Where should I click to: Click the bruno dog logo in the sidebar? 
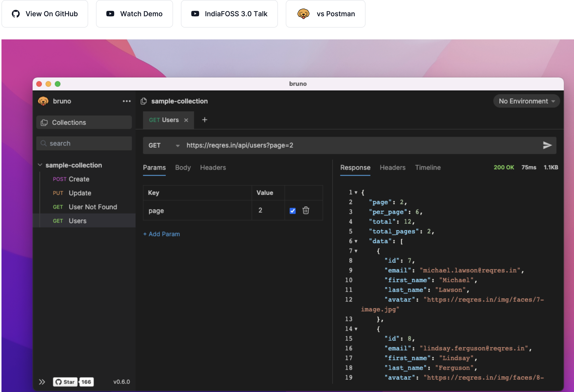tap(43, 101)
